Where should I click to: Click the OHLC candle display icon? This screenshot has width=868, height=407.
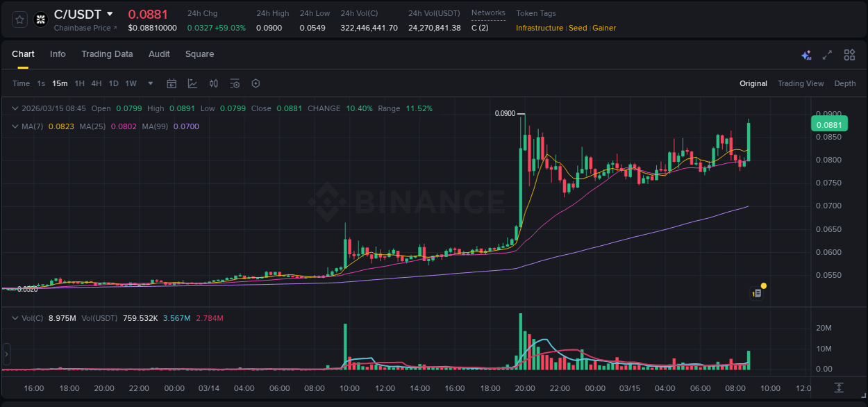(x=213, y=83)
